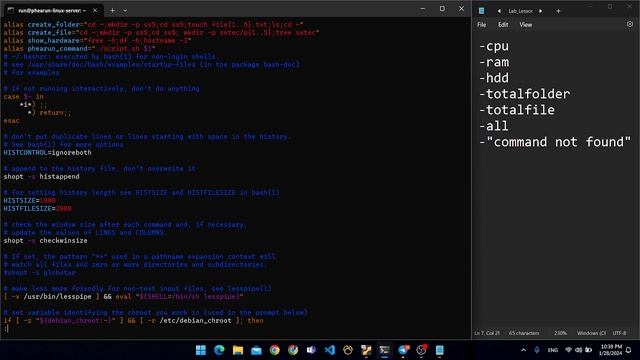Open the taskbar app left of Terminal
The width and height of the screenshot is (640, 360).
(366, 350)
